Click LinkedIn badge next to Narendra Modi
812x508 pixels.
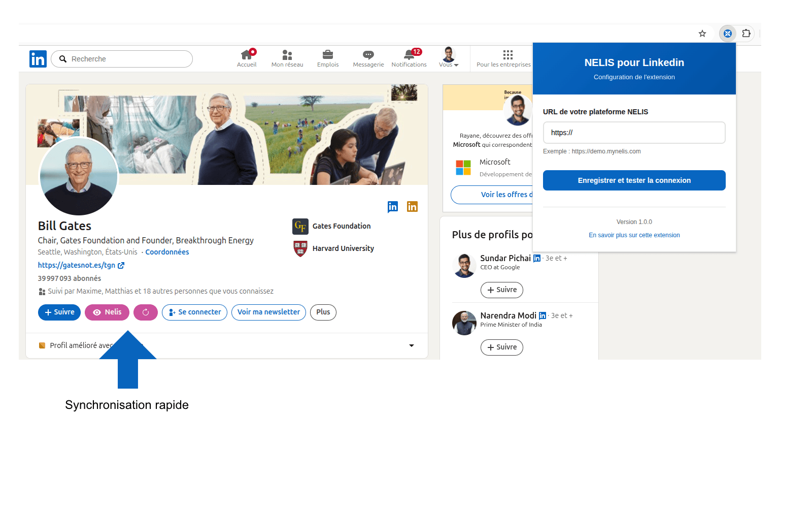click(x=543, y=315)
